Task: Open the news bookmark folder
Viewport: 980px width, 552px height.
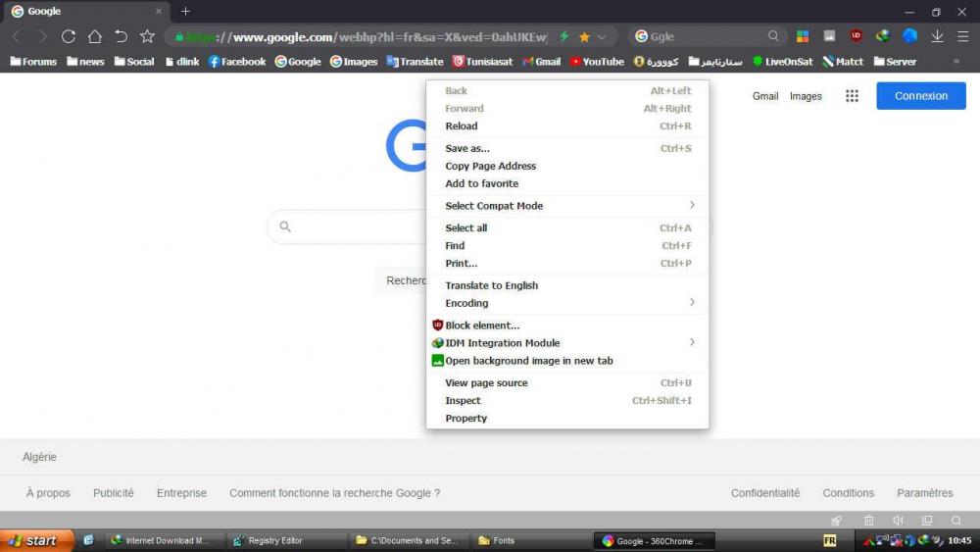Action: tap(85, 61)
